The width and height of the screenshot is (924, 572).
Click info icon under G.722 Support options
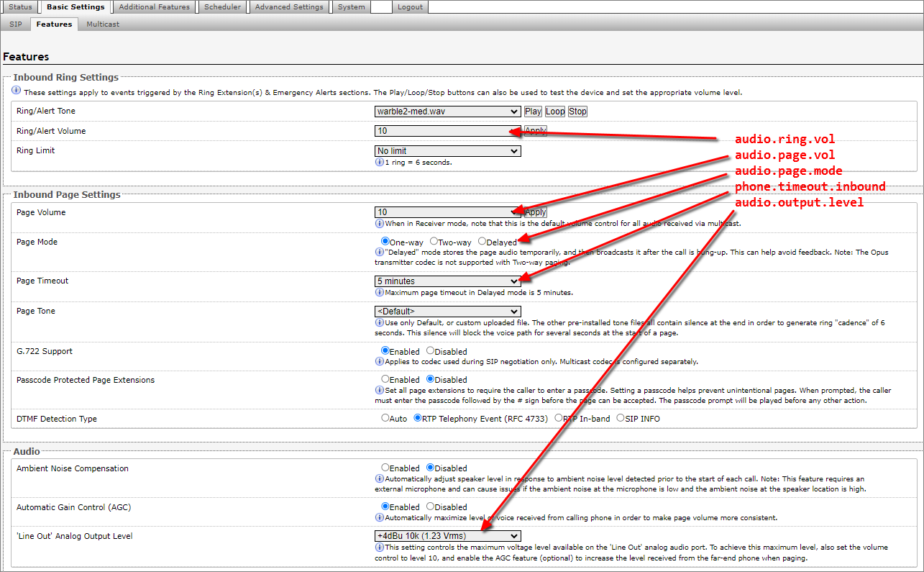379,361
